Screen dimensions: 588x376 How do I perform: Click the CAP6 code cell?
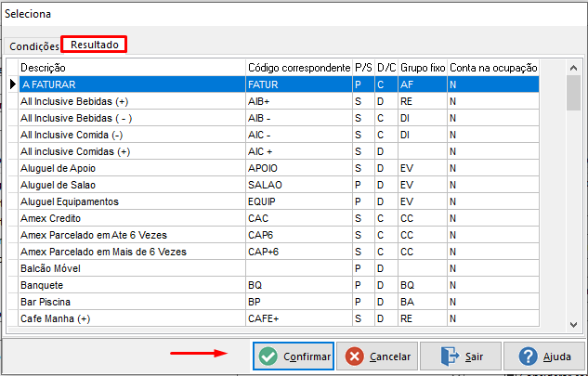(x=299, y=235)
